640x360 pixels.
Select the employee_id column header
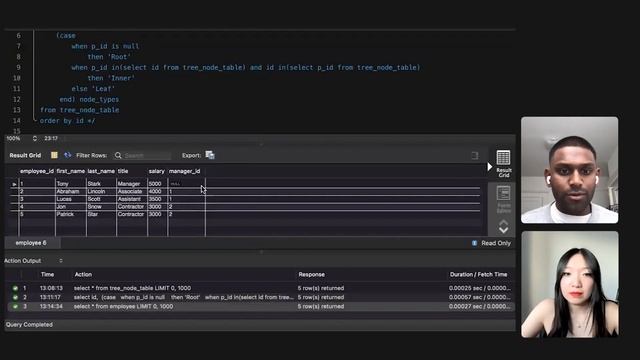[x=37, y=171]
